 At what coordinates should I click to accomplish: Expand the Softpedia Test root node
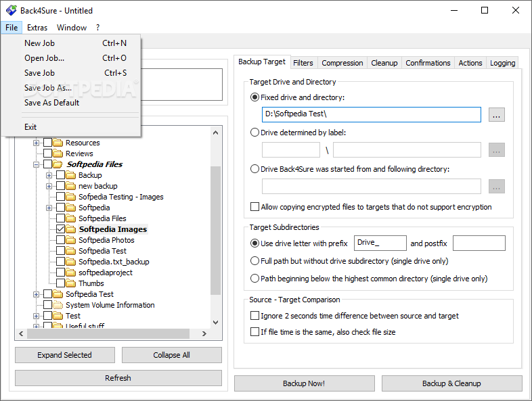36,295
